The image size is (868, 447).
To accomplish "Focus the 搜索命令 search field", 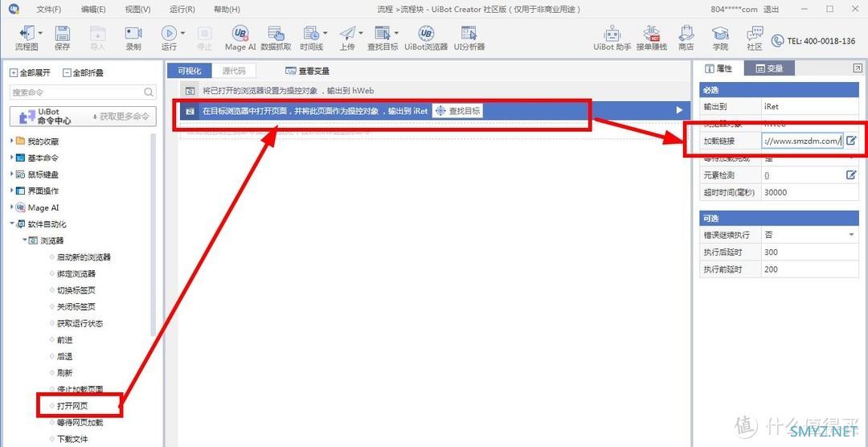I will pos(83,92).
